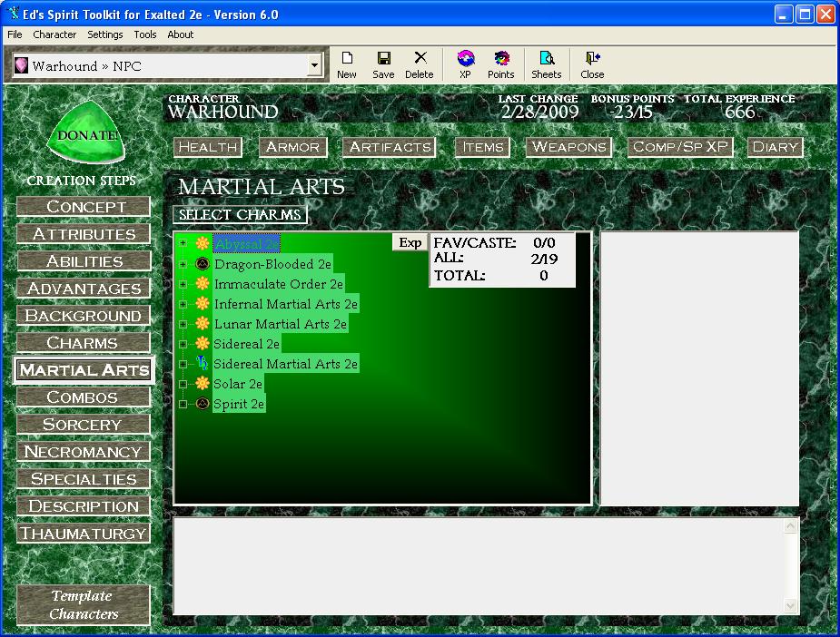The height and width of the screenshot is (637, 840).
Task: Click the Close toolbar icon
Action: click(x=592, y=65)
